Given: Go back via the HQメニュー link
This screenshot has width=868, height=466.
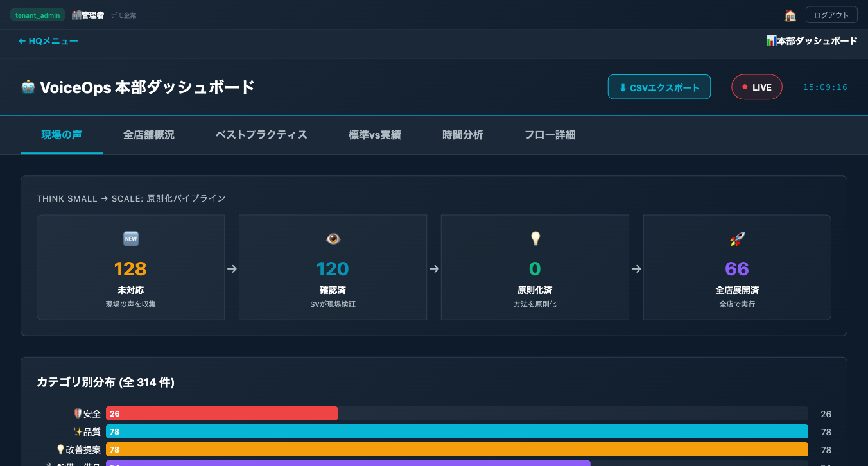Looking at the screenshot, I should click(48, 40).
